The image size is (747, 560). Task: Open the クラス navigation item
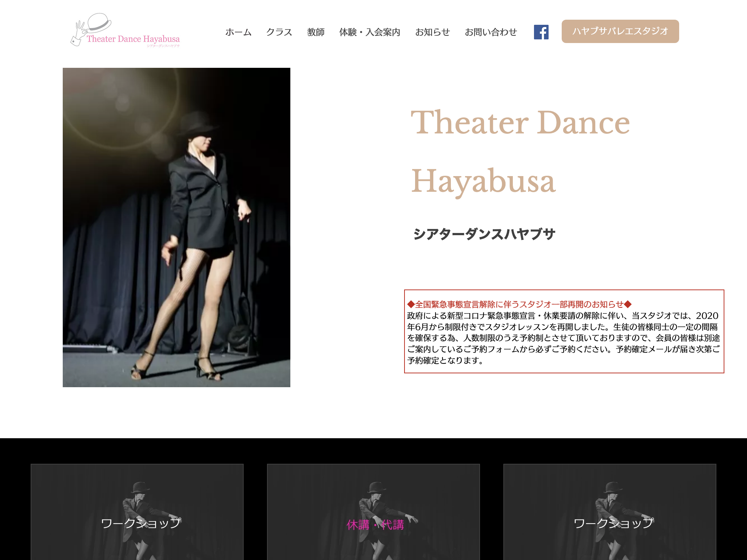(x=279, y=32)
